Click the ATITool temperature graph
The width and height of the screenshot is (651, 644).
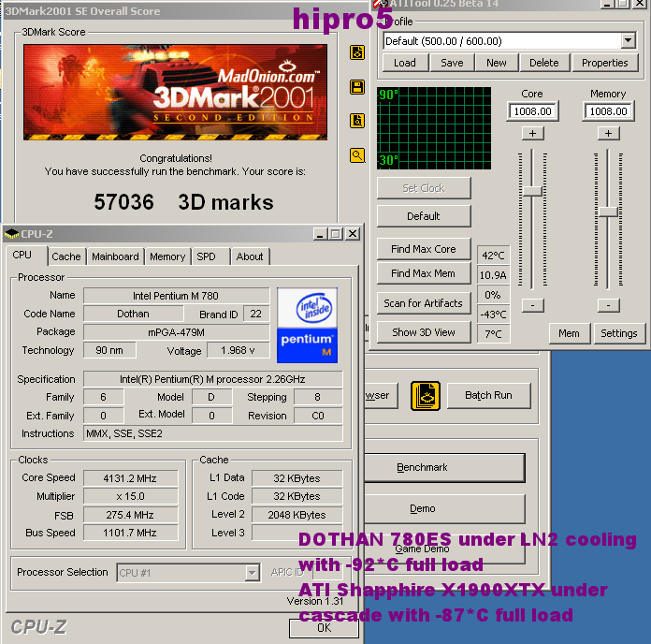coord(434,128)
